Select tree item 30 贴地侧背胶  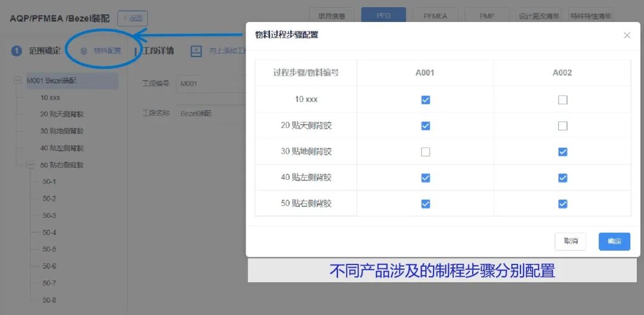pos(62,131)
